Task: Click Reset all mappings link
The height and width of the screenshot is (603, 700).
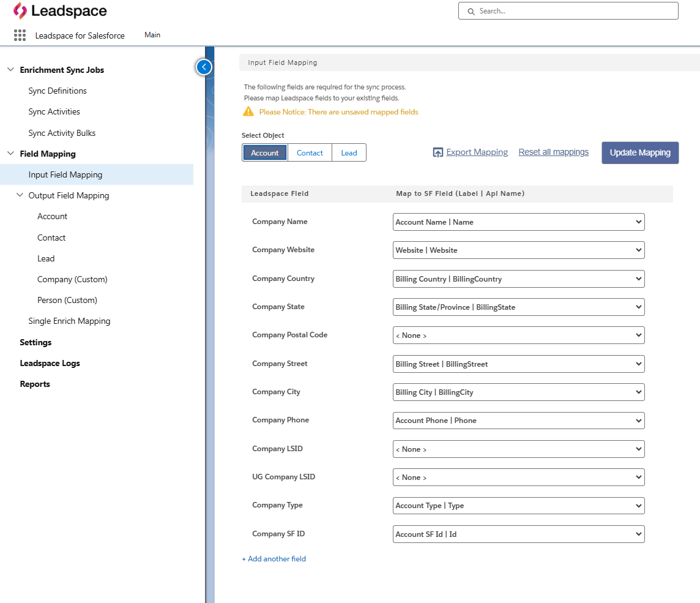Action: [x=554, y=152]
